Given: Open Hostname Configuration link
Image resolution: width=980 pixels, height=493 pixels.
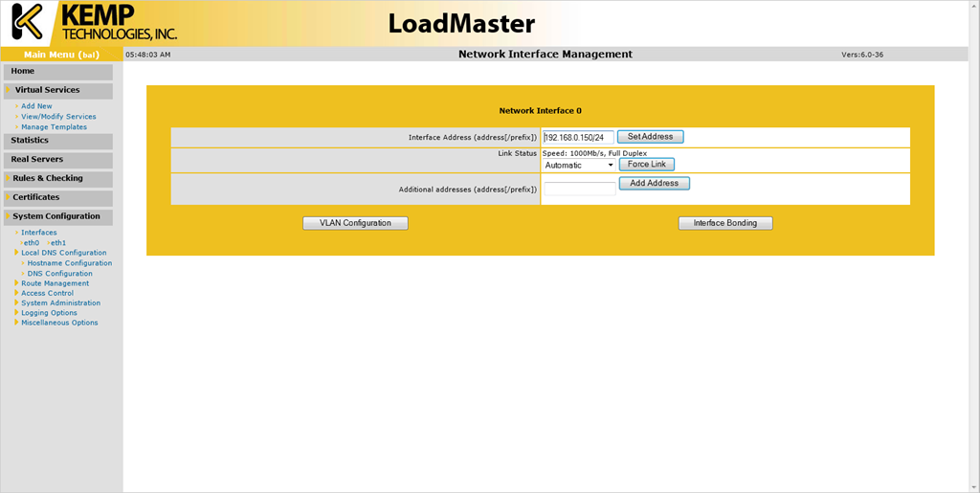Looking at the screenshot, I should pyautogui.click(x=69, y=263).
